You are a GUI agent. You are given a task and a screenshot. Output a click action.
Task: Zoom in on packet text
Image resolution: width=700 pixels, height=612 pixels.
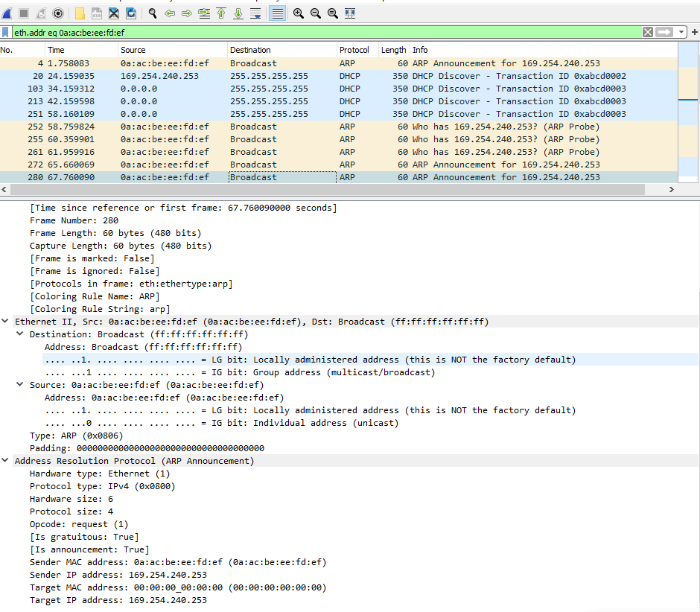click(x=299, y=13)
